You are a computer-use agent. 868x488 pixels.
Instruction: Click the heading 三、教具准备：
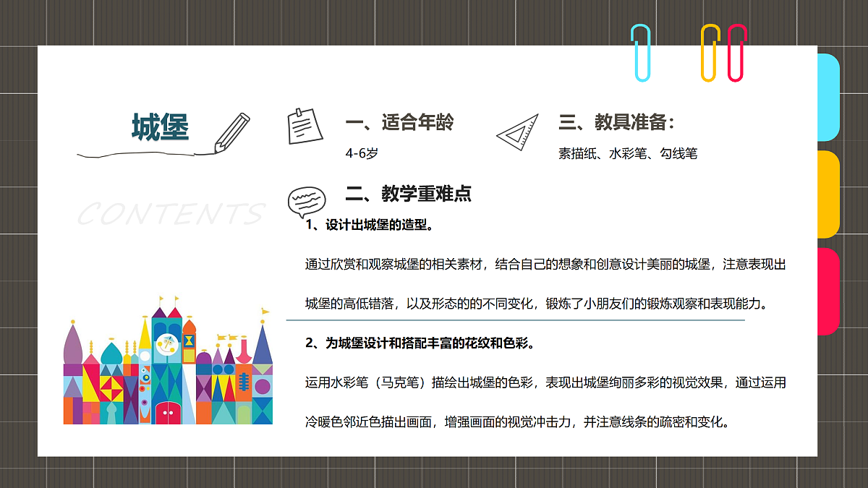click(x=618, y=122)
